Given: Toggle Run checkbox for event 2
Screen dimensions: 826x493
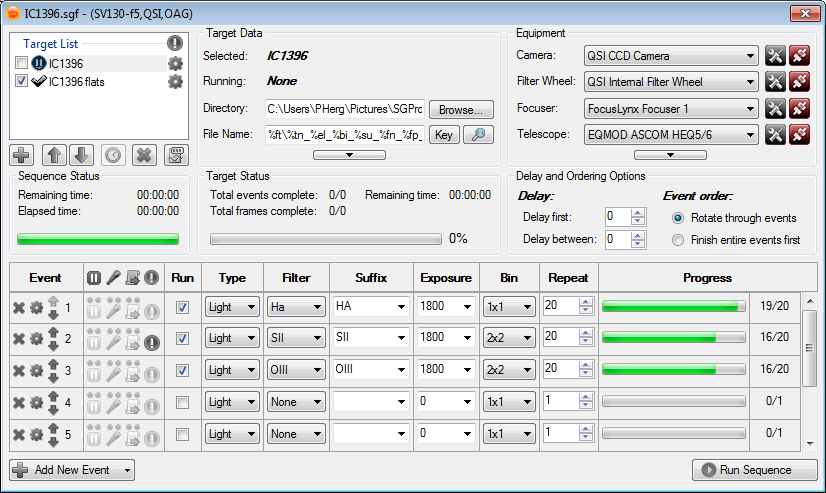Looking at the screenshot, I should pos(182,338).
